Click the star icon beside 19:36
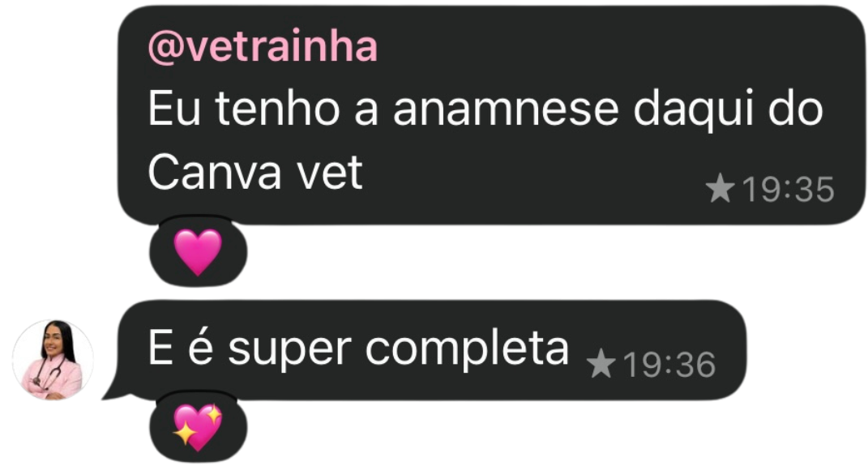The width and height of the screenshot is (868, 466). coord(601,364)
